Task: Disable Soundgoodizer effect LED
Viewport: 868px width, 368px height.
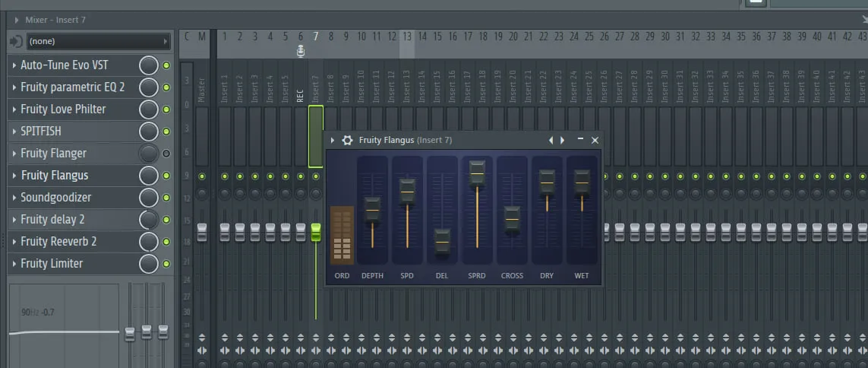Action: tap(166, 197)
